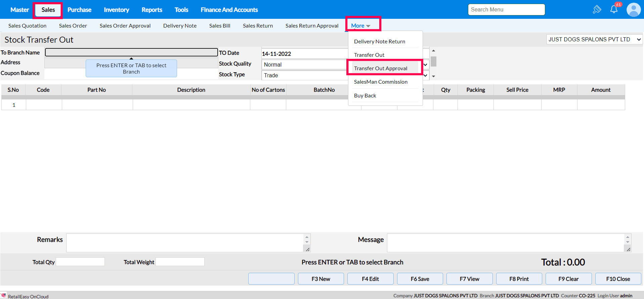The image size is (644, 299).
Task: Click the RetailEasy OnCloud logo icon
Action: pos(4,296)
